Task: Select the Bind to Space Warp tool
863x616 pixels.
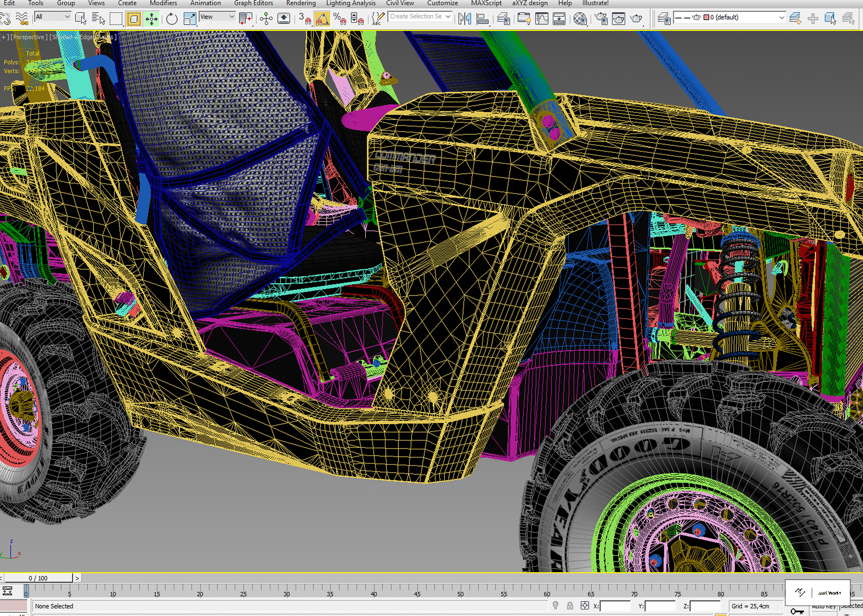Action: coord(22,18)
